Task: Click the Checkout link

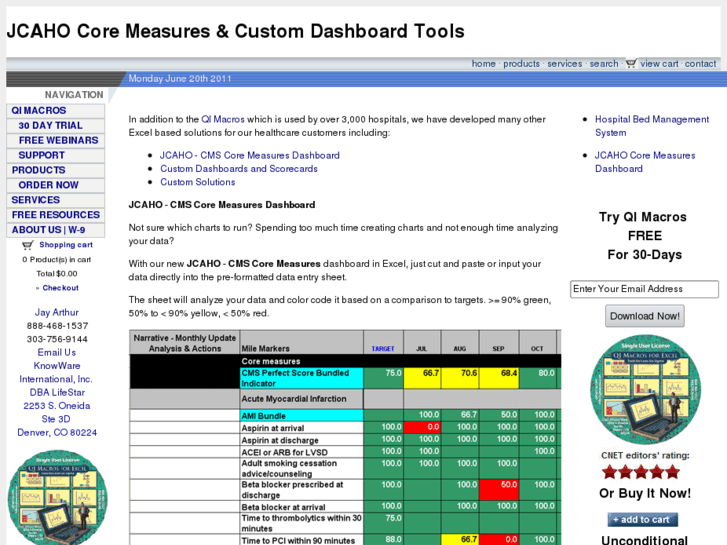Action: point(60,288)
